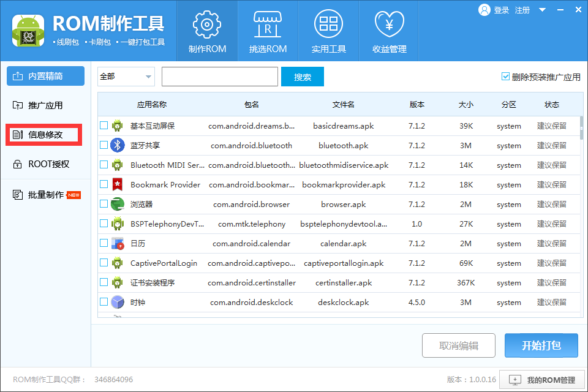Open the 应用名称 column header
The height and width of the screenshot is (392, 588).
(151, 105)
